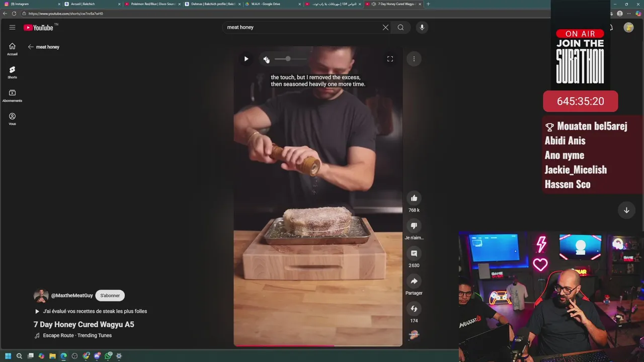Open the comments panel (2630)
The height and width of the screenshot is (362, 644).
pos(414,253)
